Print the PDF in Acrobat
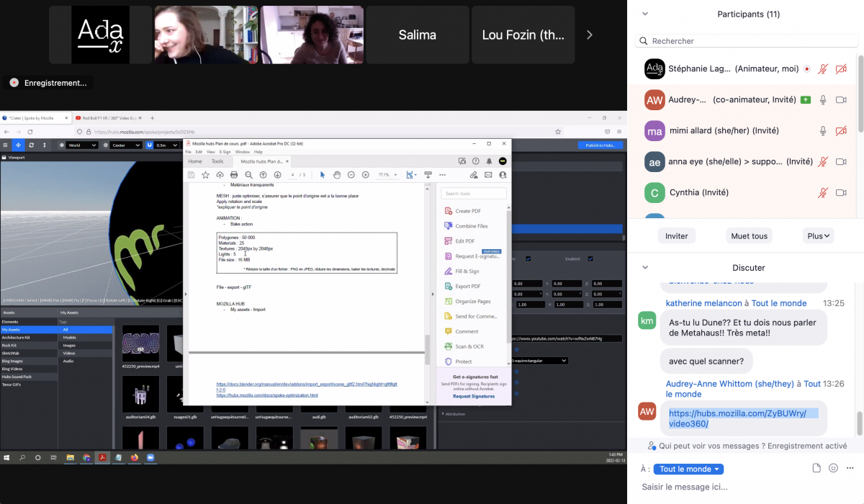This screenshot has width=864, height=504. pos(234,175)
